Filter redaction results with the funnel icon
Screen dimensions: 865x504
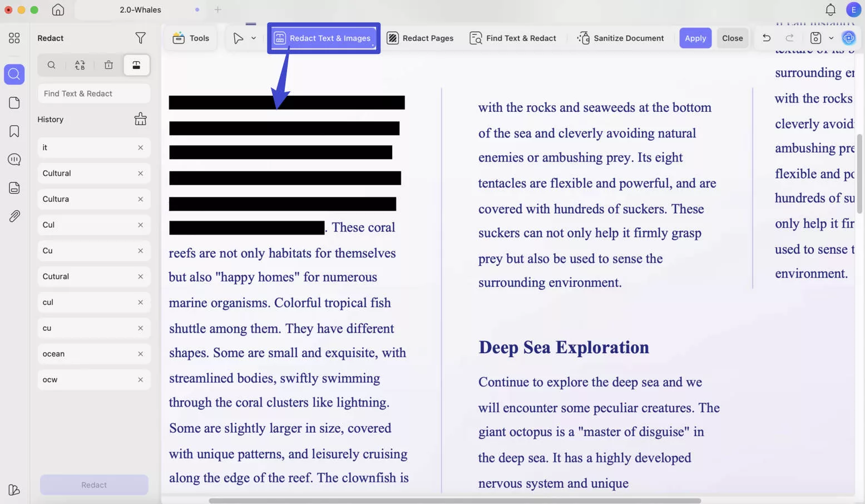140,38
